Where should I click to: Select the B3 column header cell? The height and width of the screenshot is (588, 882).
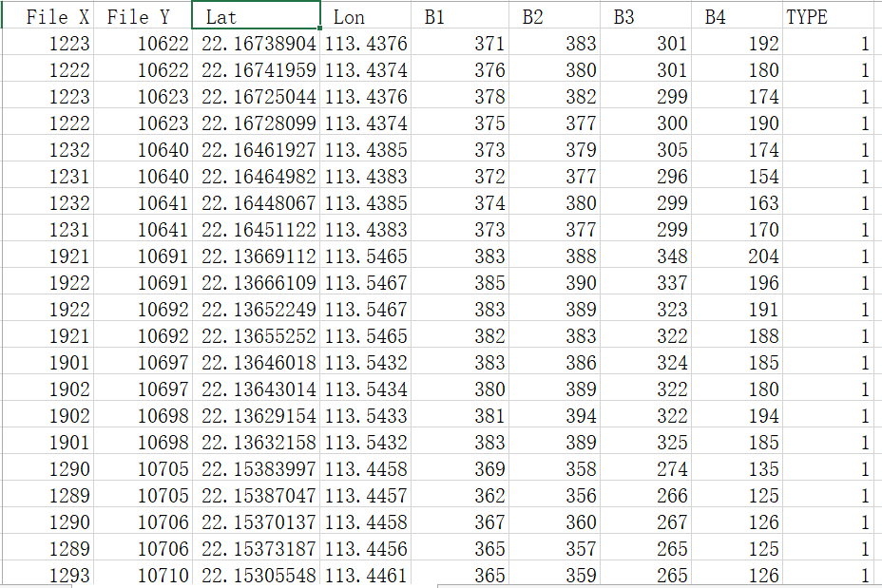645,16
